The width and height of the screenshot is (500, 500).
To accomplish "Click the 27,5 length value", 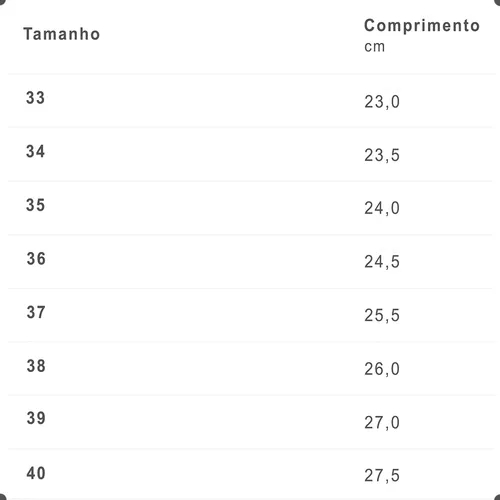I will (x=382, y=476).
